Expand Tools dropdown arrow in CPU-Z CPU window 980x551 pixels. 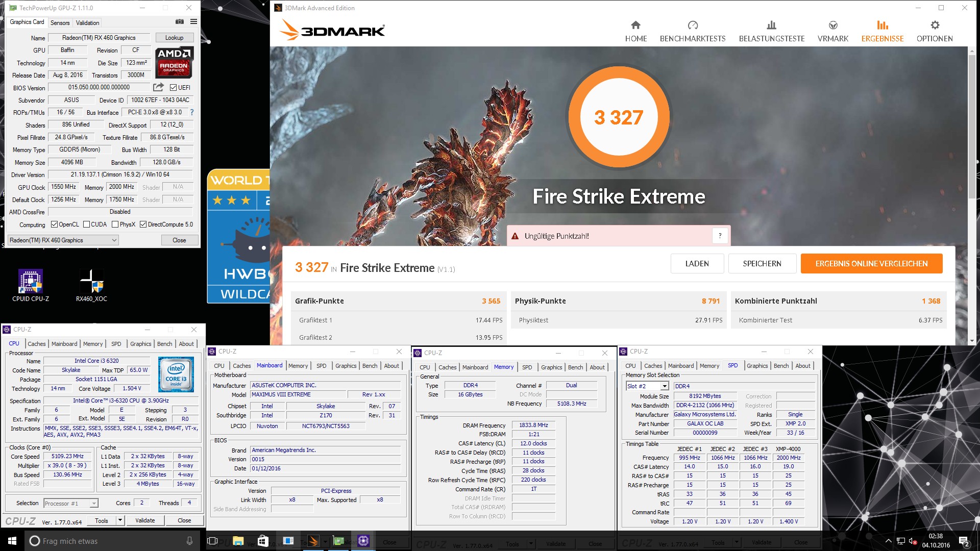tap(120, 520)
